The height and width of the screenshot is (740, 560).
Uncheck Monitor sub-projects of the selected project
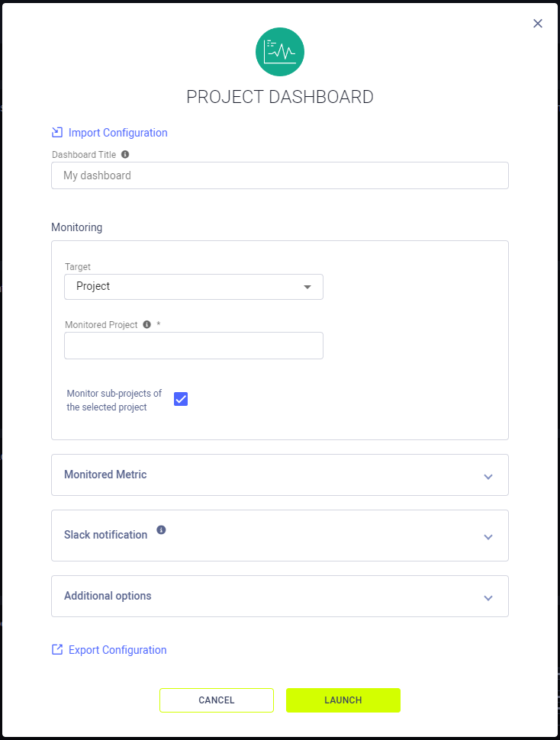click(181, 398)
